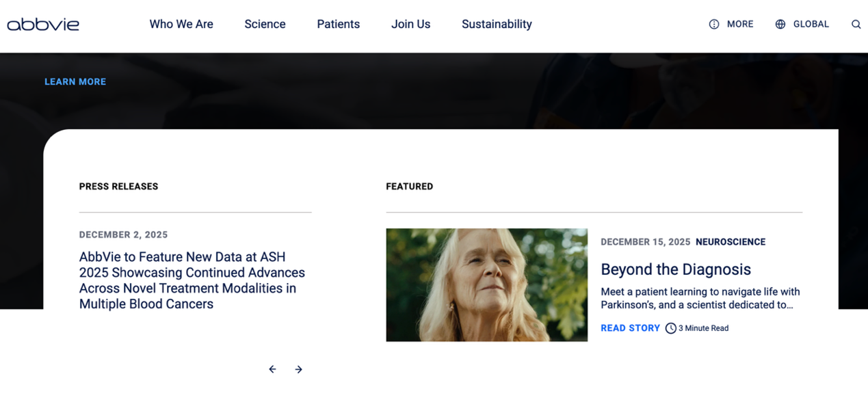This screenshot has height=402, width=868.
Task: Advance carousel with right arrow icon
Action: [x=298, y=369]
